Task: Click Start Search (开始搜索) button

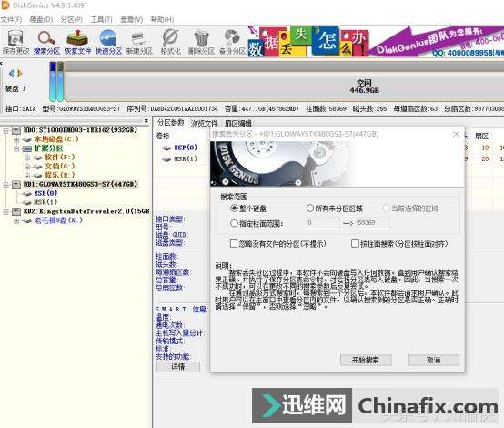Action: 366,360
